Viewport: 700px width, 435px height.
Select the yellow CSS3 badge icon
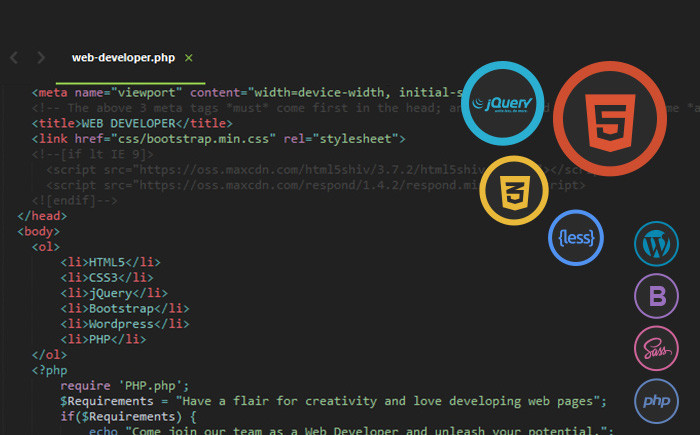tap(514, 191)
